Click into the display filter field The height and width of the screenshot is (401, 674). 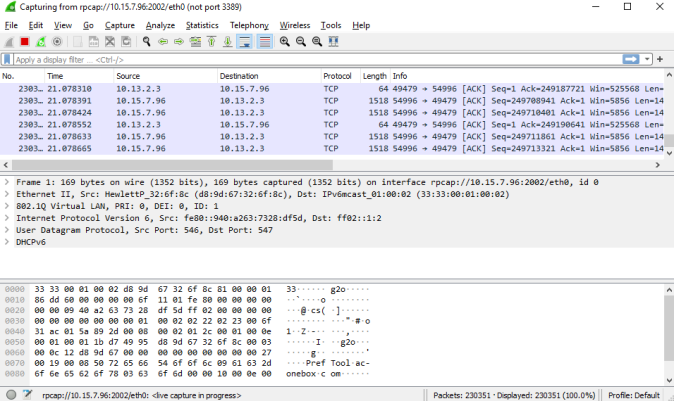point(300,60)
